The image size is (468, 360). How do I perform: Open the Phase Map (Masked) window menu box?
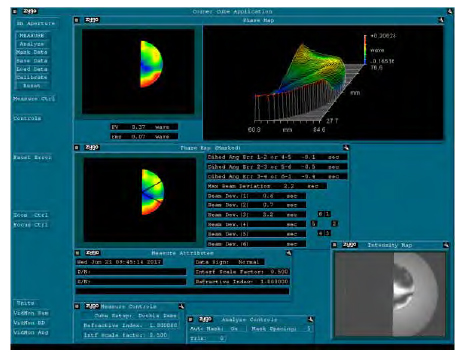77,148
